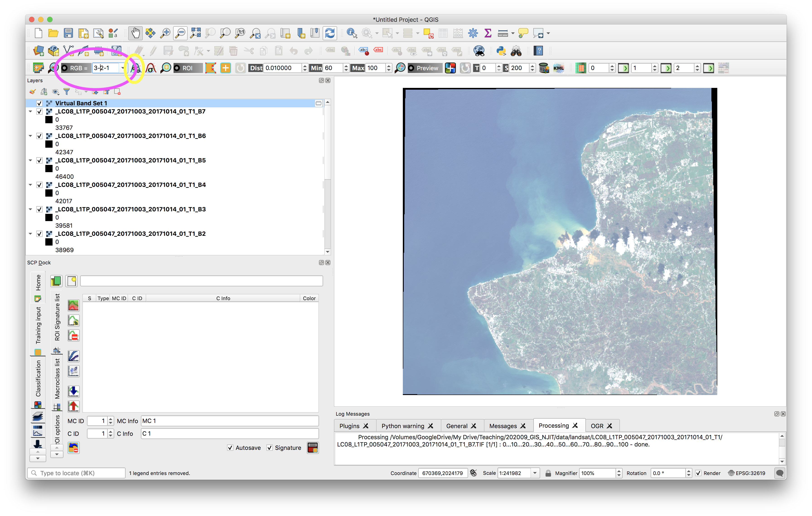Open the Field Calculator sum icon
812x516 pixels.
click(488, 33)
